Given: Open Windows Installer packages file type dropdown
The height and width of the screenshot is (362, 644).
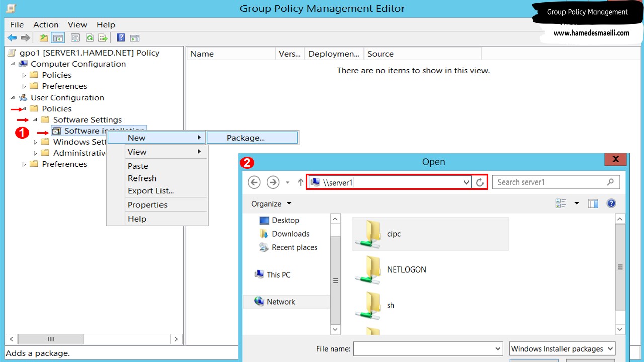Looking at the screenshot, I should (562, 349).
